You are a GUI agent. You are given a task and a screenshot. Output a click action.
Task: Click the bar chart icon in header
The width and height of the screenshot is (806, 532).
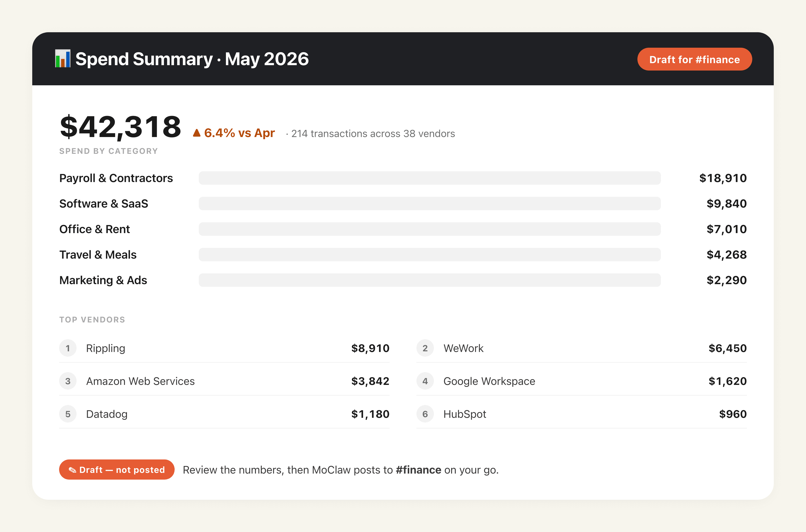(x=63, y=59)
